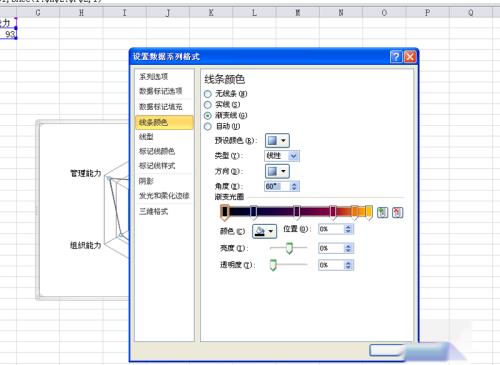Open the 方向 direction dropdown

point(277,171)
